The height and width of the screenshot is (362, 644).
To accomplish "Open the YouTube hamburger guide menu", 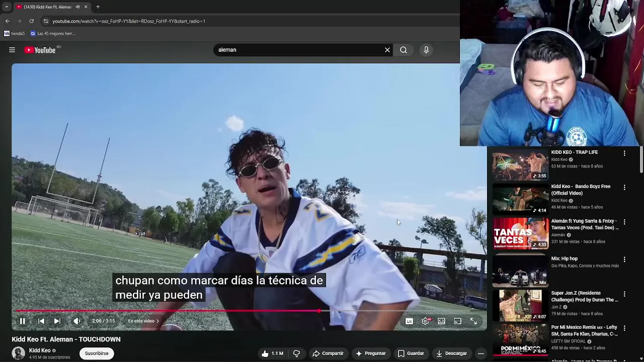I will click(12, 50).
